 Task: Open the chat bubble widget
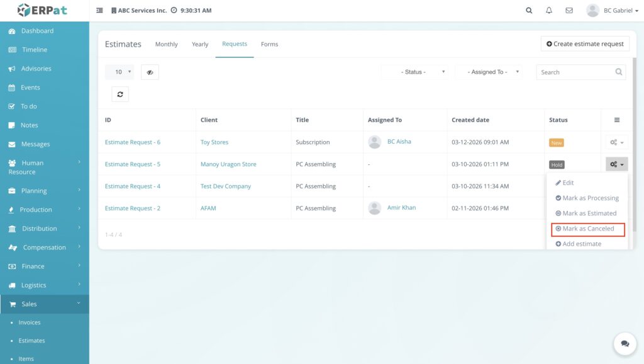(x=625, y=344)
